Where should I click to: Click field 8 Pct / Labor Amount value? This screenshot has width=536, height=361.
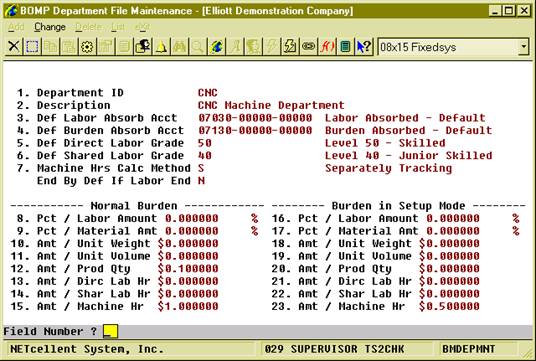click(x=191, y=218)
